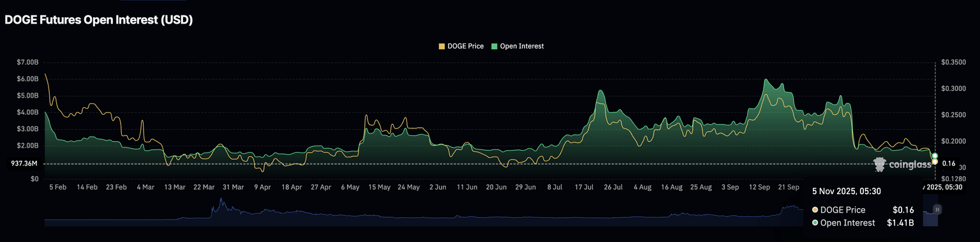This screenshot has width=980, height=242.
Task: Click the 0.16 price crosshair label
Action: click(x=948, y=164)
